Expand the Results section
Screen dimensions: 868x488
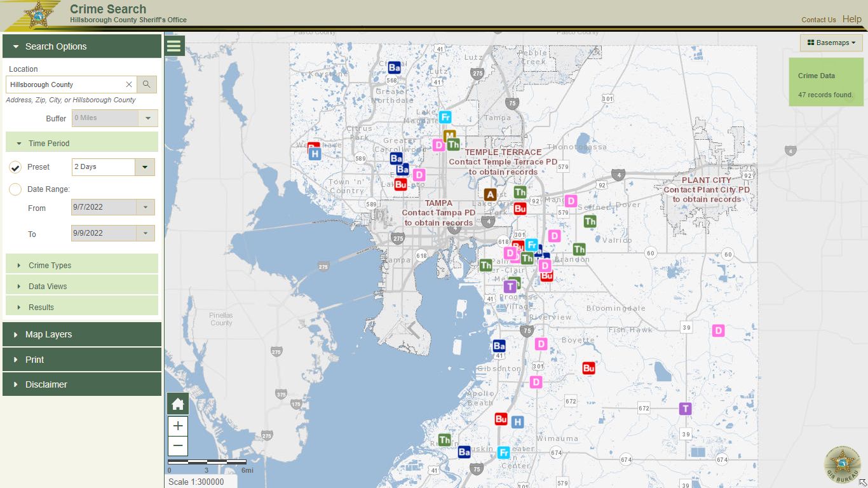point(82,307)
